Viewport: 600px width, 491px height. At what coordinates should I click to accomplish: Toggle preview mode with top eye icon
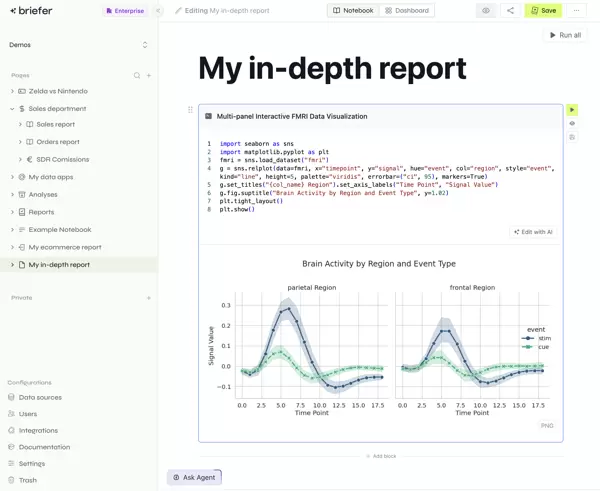click(x=486, y=11)
